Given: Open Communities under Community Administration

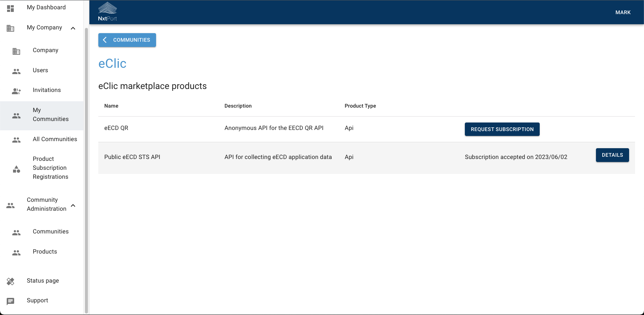Looking at the screenshot, I should [51, 232].
